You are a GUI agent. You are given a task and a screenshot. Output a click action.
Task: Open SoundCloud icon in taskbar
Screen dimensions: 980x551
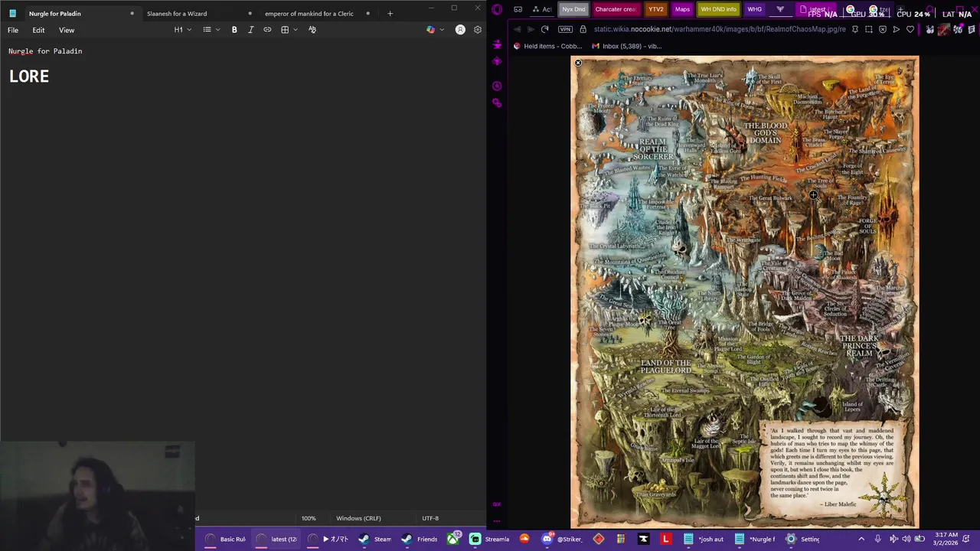pos(524,539)
